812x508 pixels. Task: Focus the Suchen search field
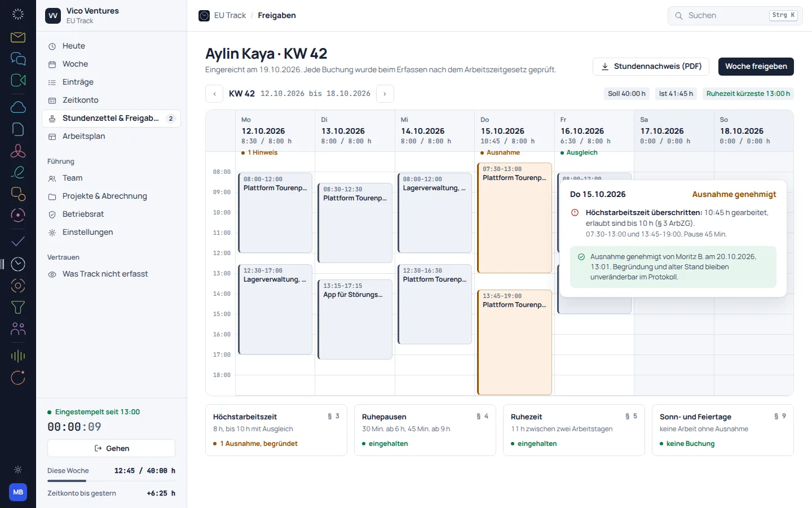735,16
